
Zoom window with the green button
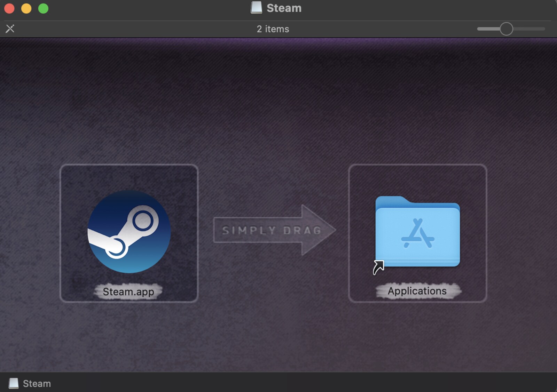44,8
